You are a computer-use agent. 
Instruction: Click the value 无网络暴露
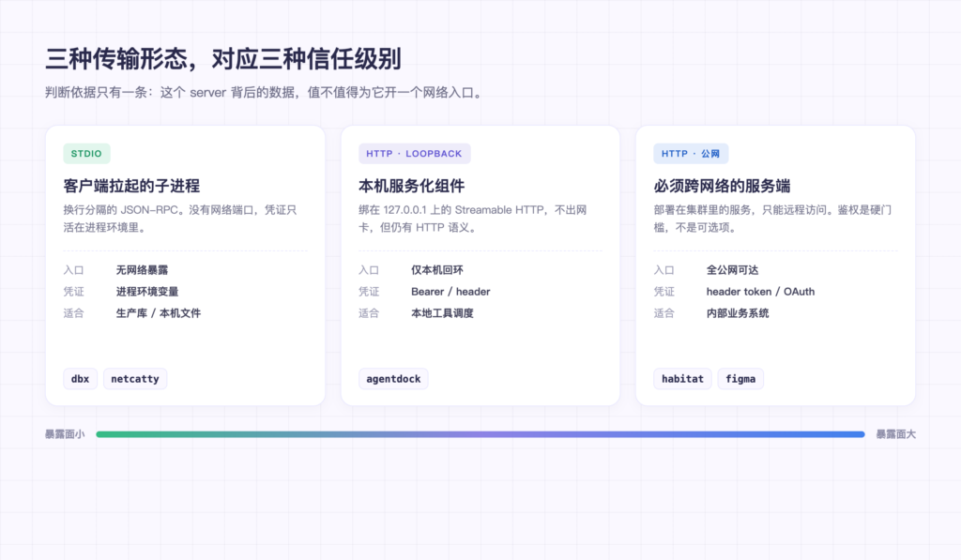143,270
